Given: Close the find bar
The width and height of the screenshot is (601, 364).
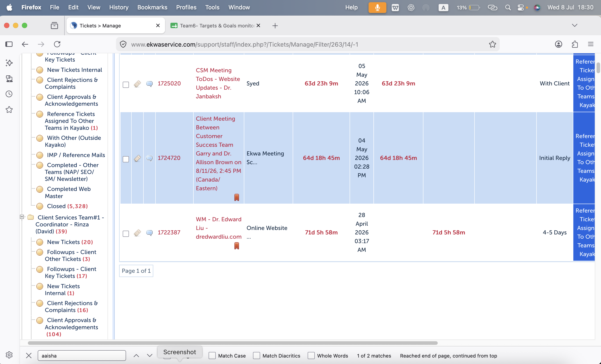Looking at the screenshot, I should [29, 356].
